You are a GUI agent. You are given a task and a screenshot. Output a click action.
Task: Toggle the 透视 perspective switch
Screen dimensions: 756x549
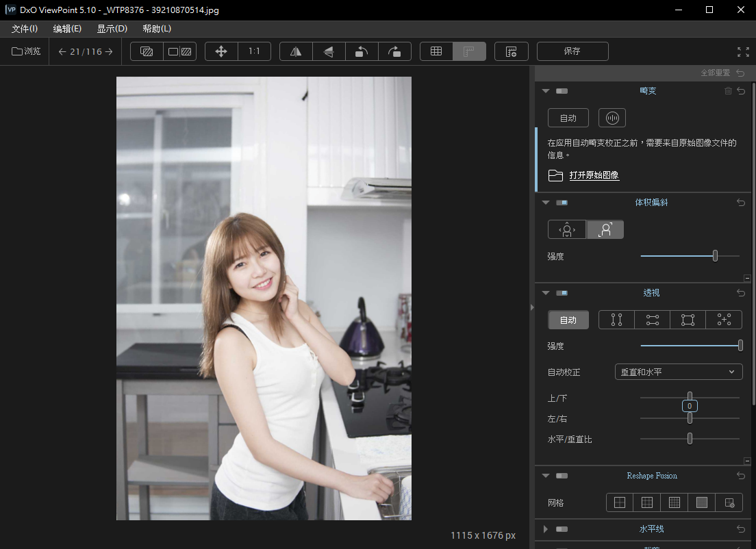point(562,293)
